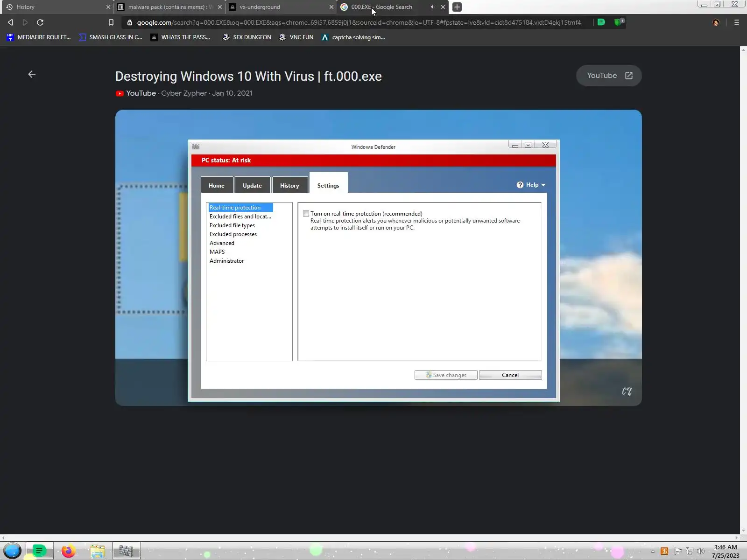747x560 pixels.
Task: Open MEDIAFIRE ROULET... bookmark
Action: click(x=39, y=37)
